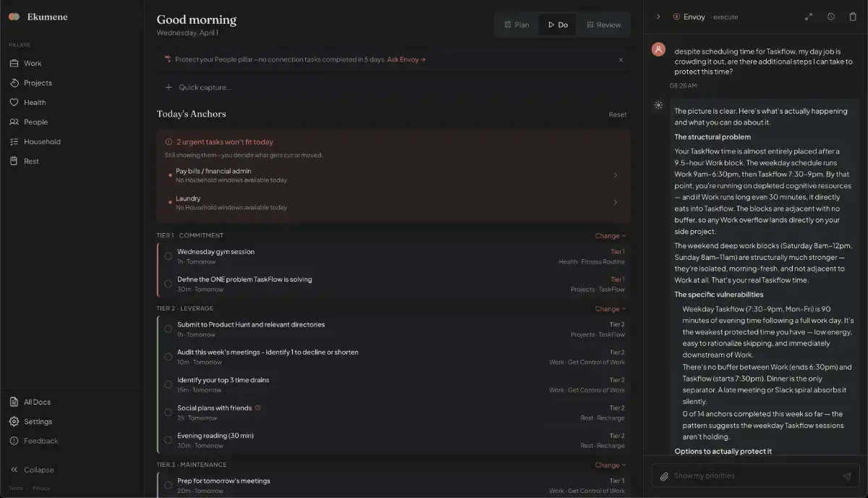Open Envoy chat history clock icon

pos(831,17)
